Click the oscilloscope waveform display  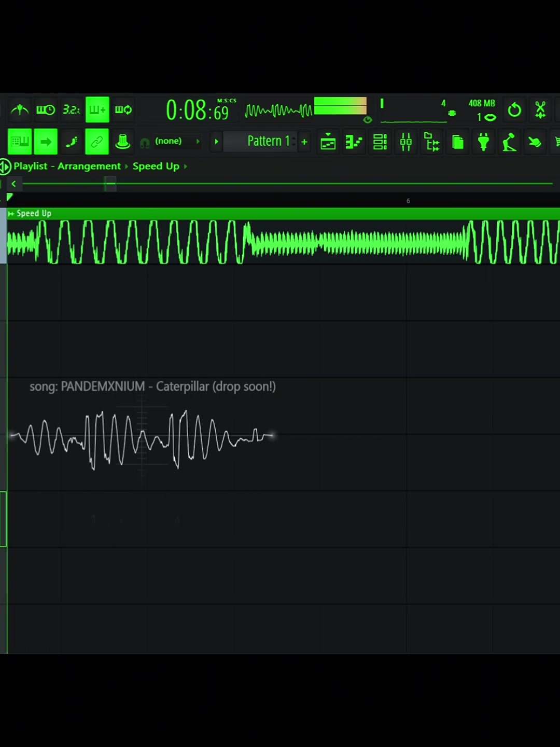click(x=278, y=110)
